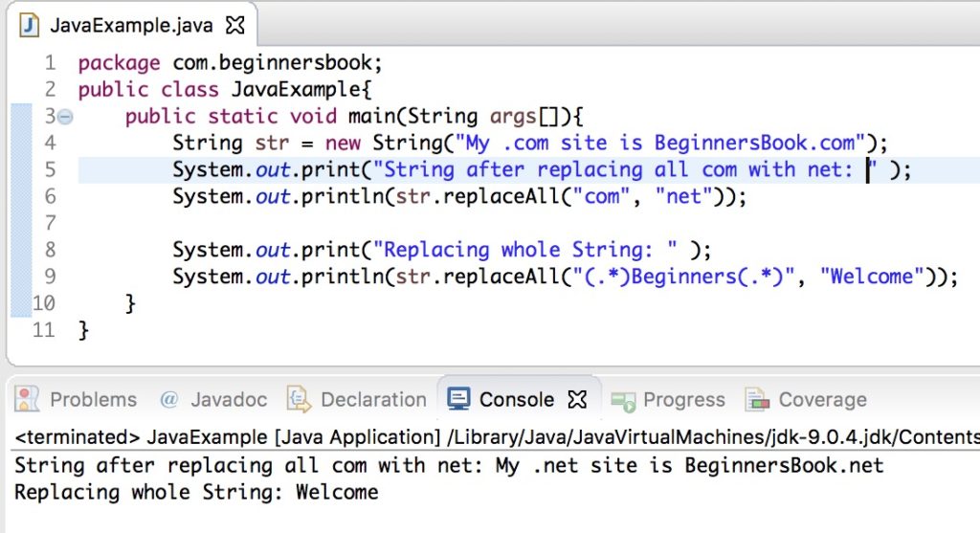The image size is (980, 533).
Task: Switch to the Coverage tab
Action: click(806, 399)
